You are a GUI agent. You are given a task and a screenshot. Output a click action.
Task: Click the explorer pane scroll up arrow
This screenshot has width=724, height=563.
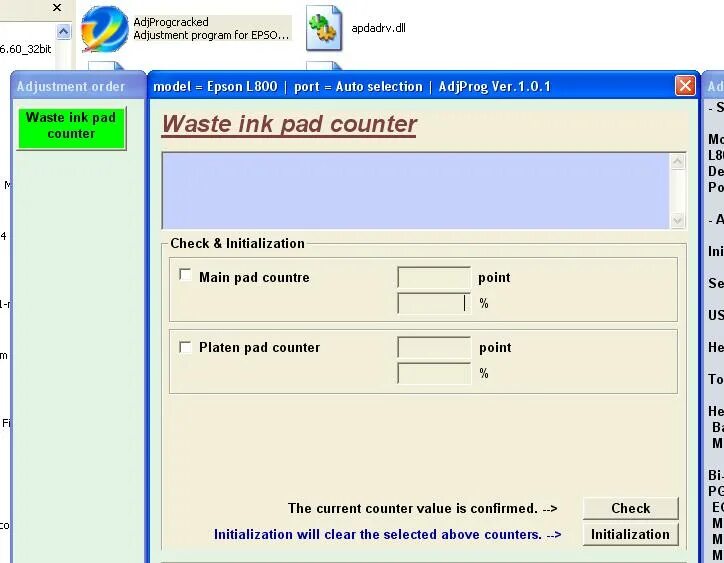tap(63, 32)
